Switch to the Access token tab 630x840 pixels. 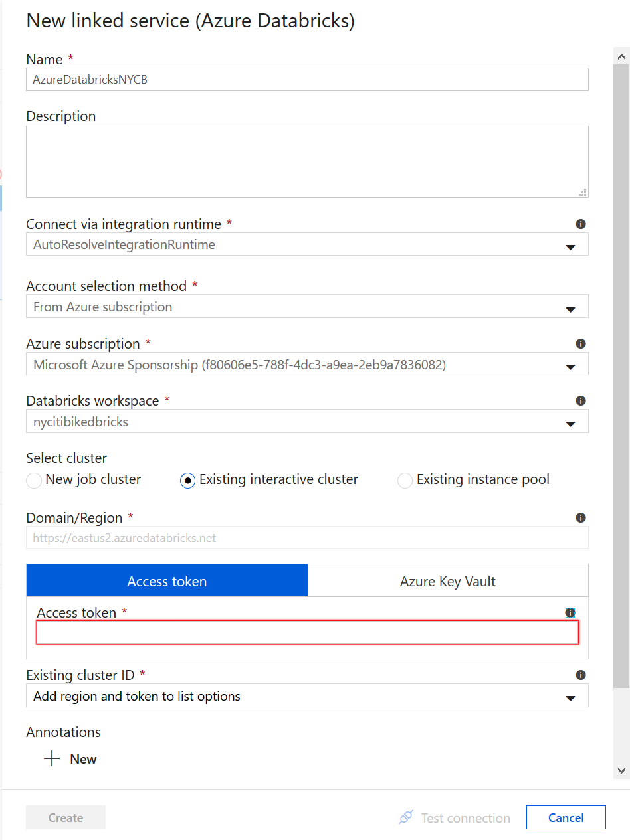[x=166, y=580]
